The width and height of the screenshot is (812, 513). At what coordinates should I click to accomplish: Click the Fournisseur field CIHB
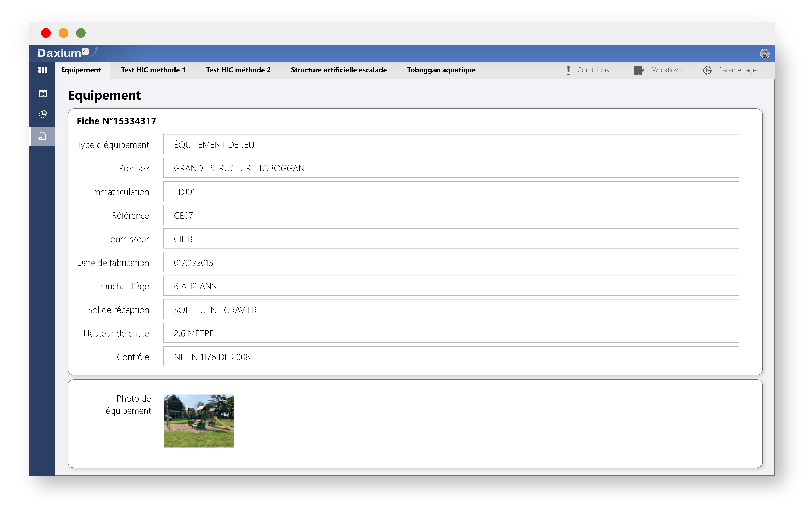pos(451,239)
